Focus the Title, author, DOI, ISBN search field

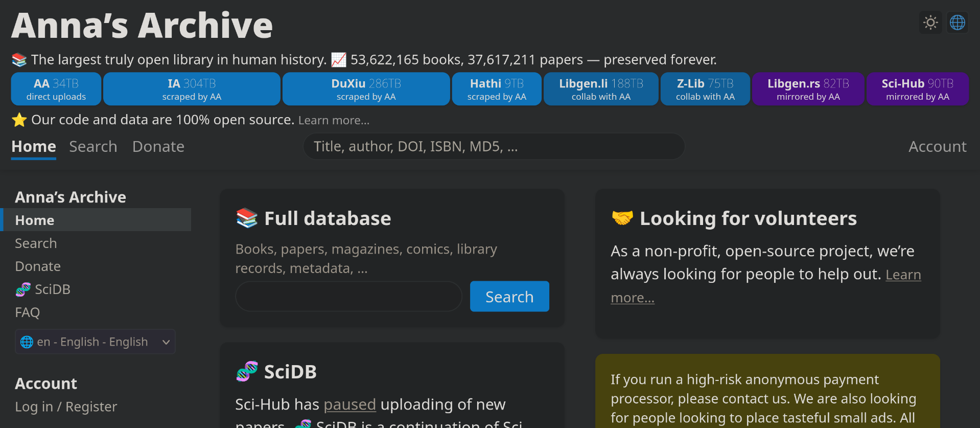[x=494, y=147]
